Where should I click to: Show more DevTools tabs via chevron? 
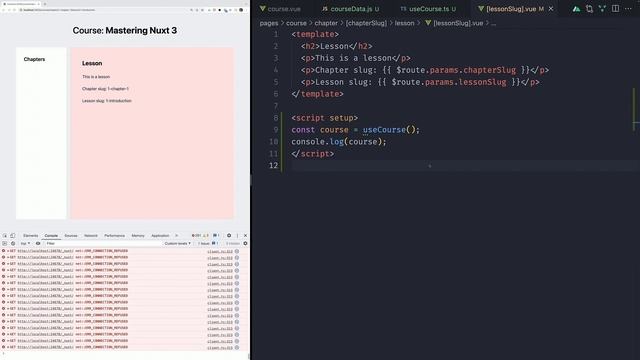click(x=176, y=236)
